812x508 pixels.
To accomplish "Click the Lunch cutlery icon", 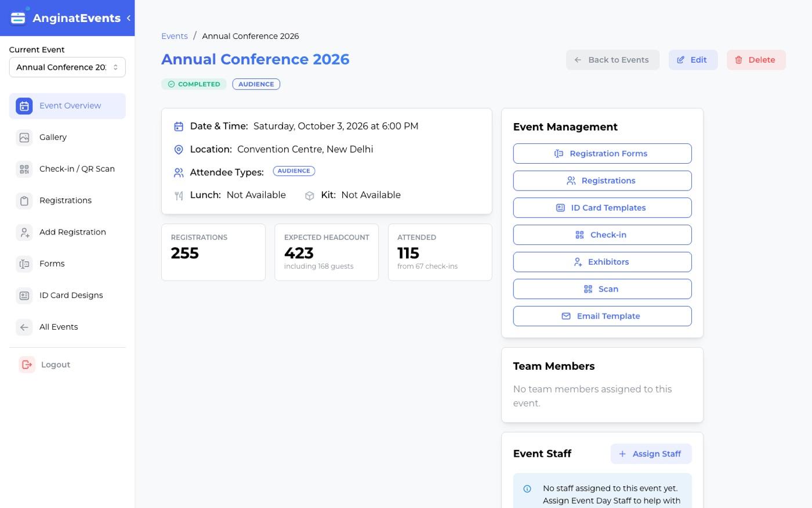I will click(179, 196).
